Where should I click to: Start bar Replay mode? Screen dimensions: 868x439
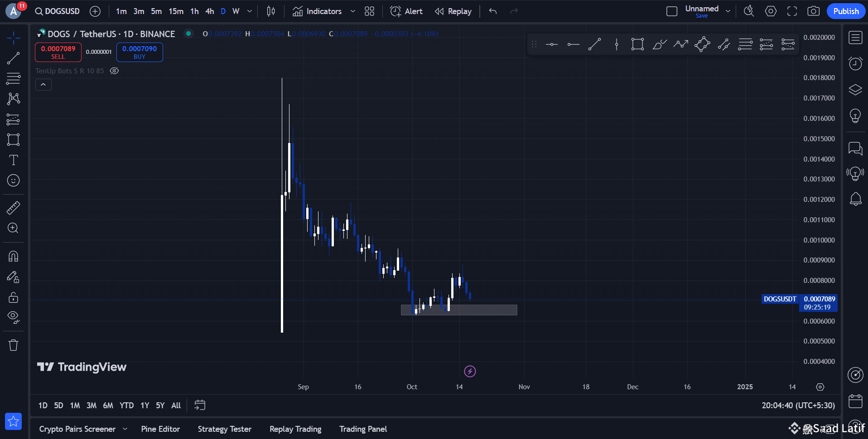(453, 11)
